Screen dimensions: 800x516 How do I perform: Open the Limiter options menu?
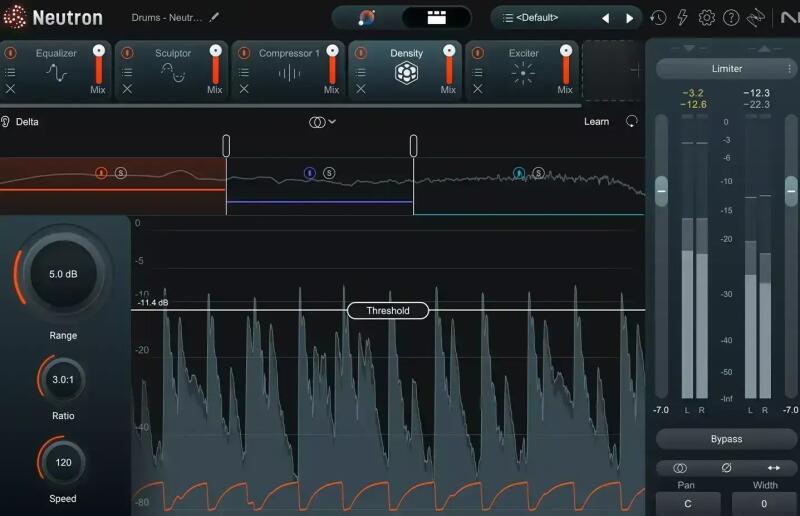click(x=789, y=68)
